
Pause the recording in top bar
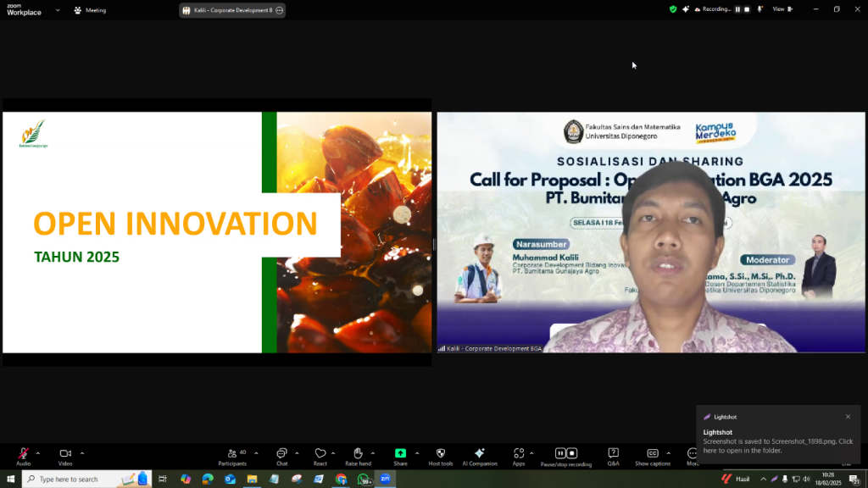coord(737,9)
